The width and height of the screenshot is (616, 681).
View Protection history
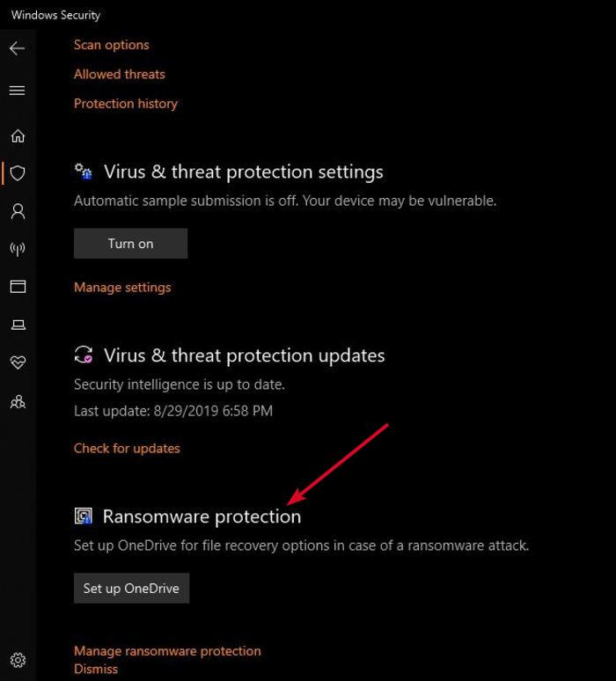126,103
